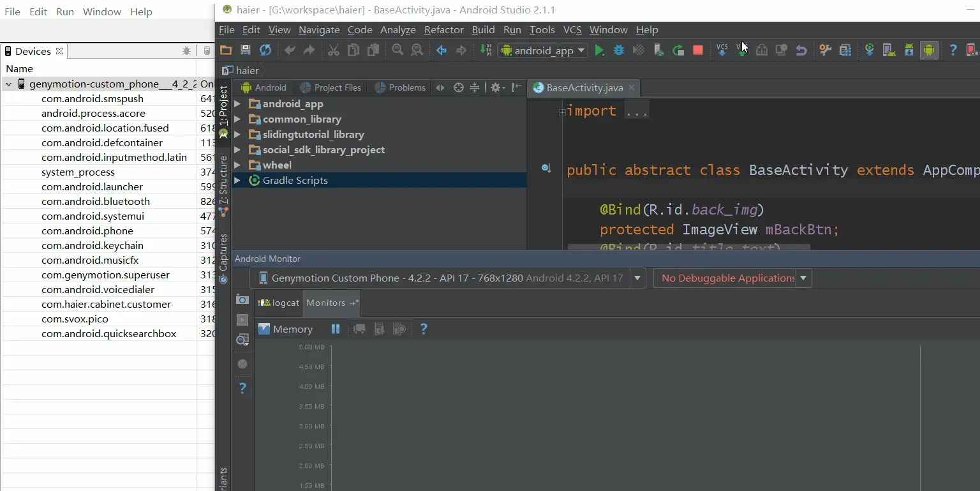Expand the common_library module folder
This screenshot has width=980, height=491.
pos(237,119)
